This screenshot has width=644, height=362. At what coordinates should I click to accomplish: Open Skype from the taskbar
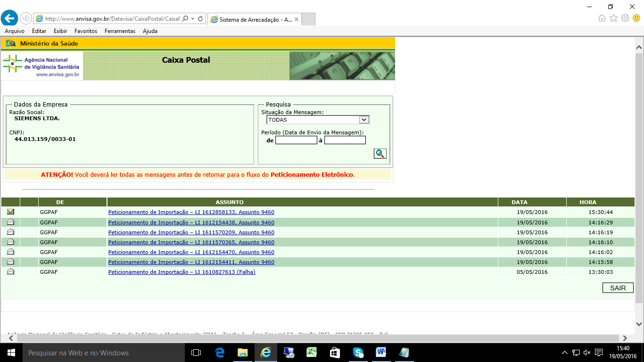point(358,353)
